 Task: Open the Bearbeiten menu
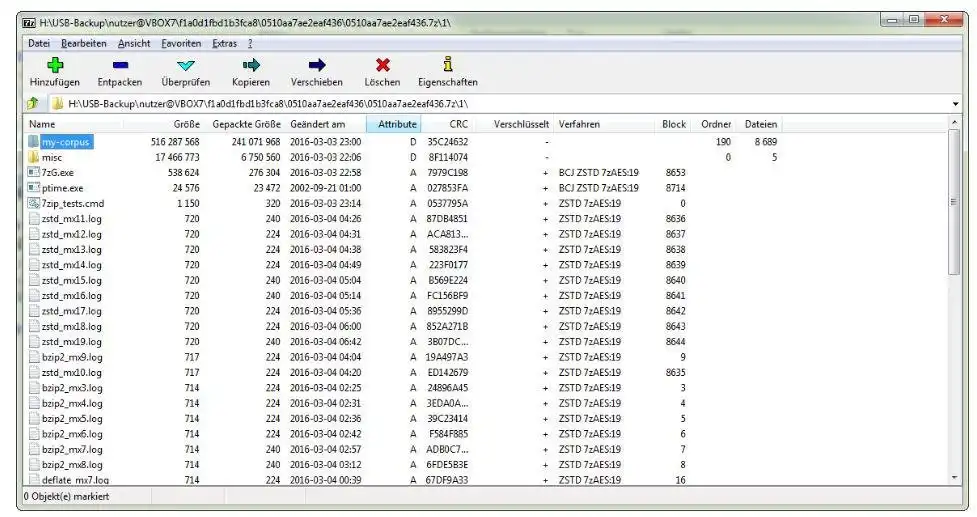pos(83,44)
